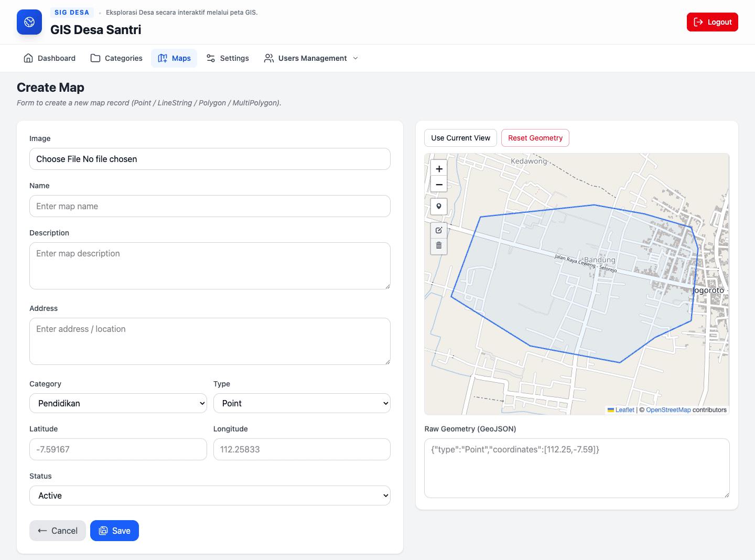Open the Type dropdown

tap(301, 403)
